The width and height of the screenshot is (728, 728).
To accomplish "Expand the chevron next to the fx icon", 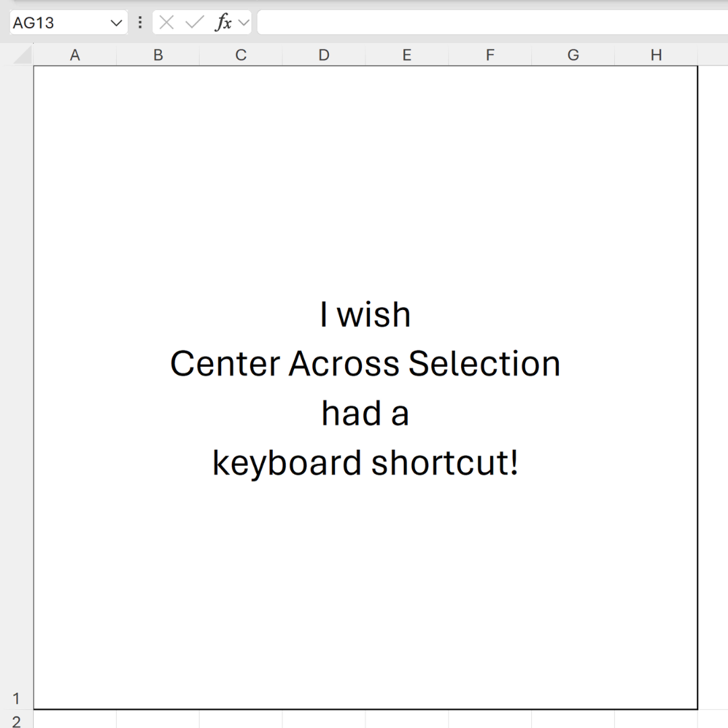I will point(243,23).
